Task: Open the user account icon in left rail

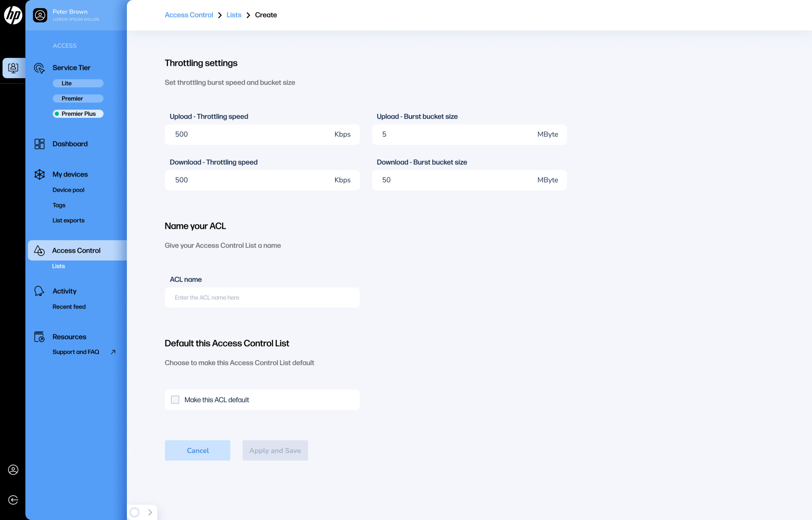Action: pos(13,470)
